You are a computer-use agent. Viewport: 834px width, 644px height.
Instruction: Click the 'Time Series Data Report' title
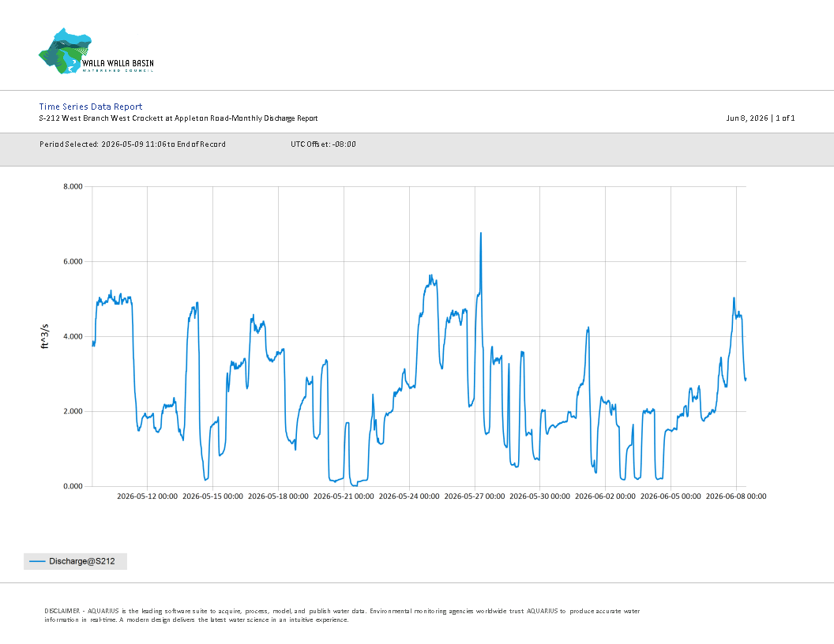click(90, 107)
